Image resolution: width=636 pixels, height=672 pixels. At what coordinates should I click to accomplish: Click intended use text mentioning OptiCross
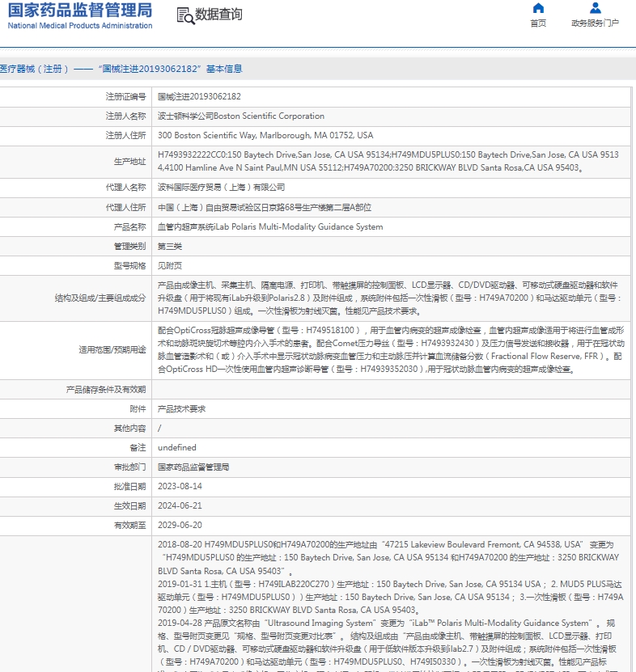pos(391,349)
